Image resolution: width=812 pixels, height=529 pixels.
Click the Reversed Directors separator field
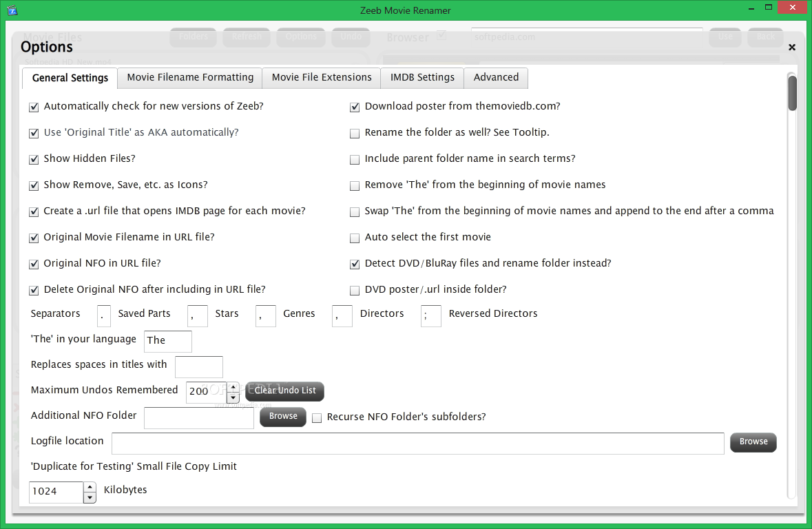431,316
